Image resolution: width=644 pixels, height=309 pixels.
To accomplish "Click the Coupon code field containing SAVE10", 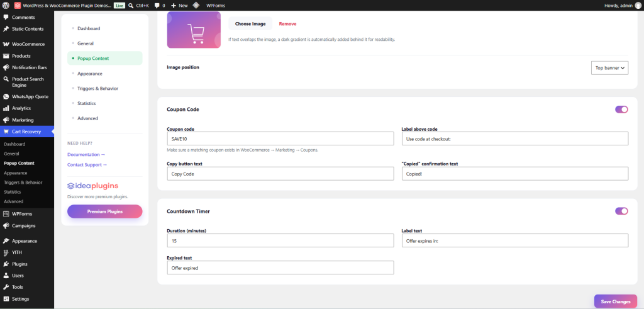I will [x=280, y=138].
